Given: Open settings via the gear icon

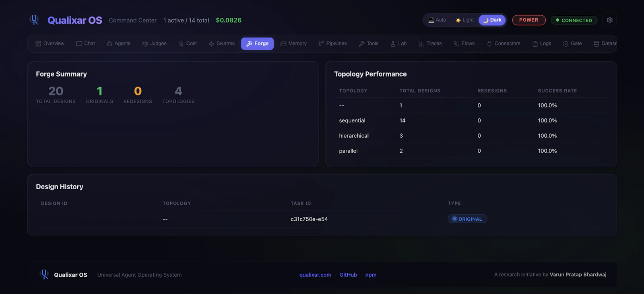Looking at the screenshot, I should click(x=609, y=20).
